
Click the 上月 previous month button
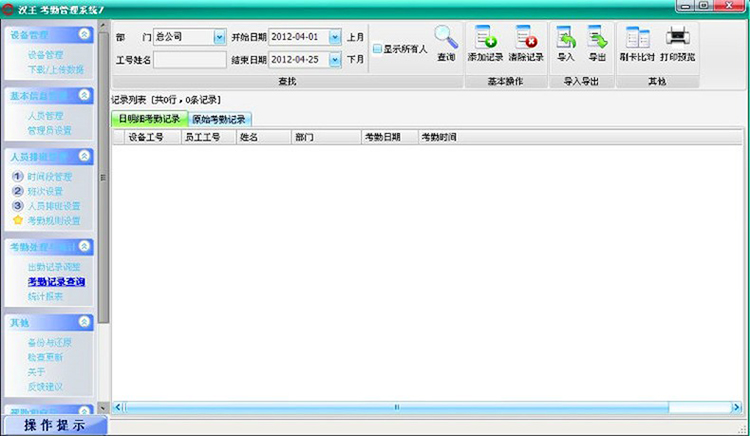coord(355,37)
